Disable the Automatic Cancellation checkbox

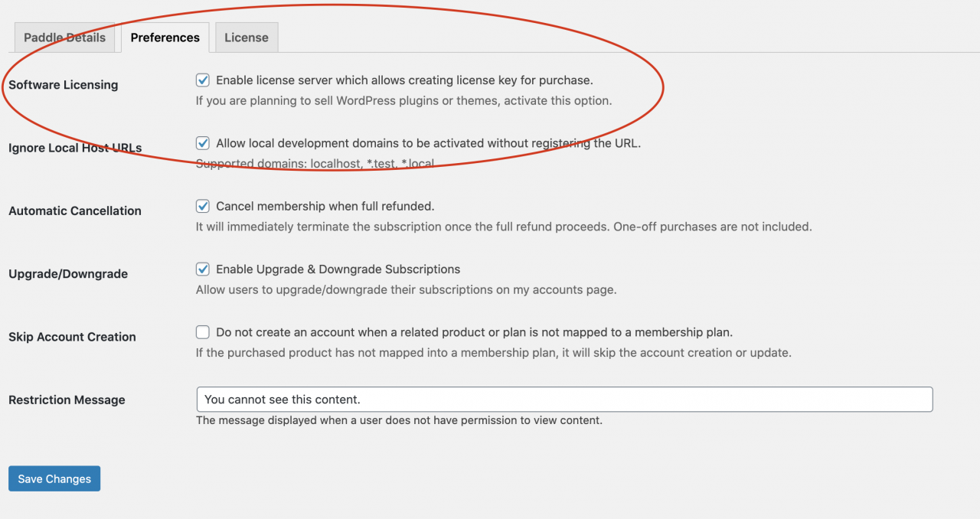pyautogui.click(x=203, y=206)
